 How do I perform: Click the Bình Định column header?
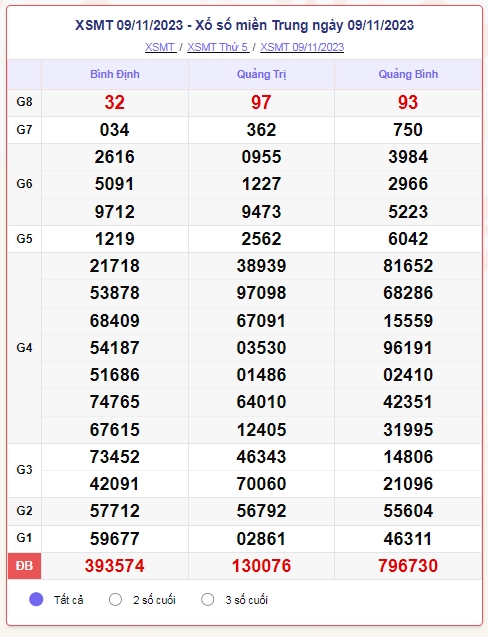click(x=115, y=74)
